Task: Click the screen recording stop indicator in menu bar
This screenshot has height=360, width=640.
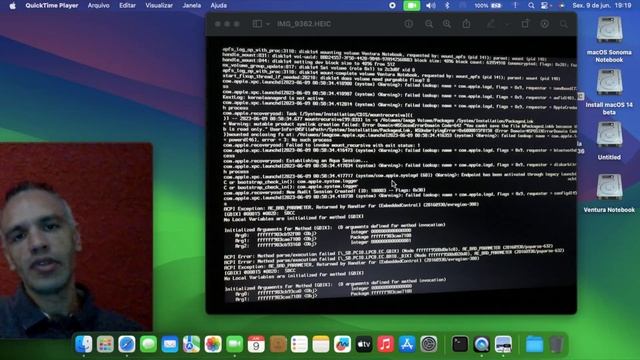Action: (x=392, y=5)
